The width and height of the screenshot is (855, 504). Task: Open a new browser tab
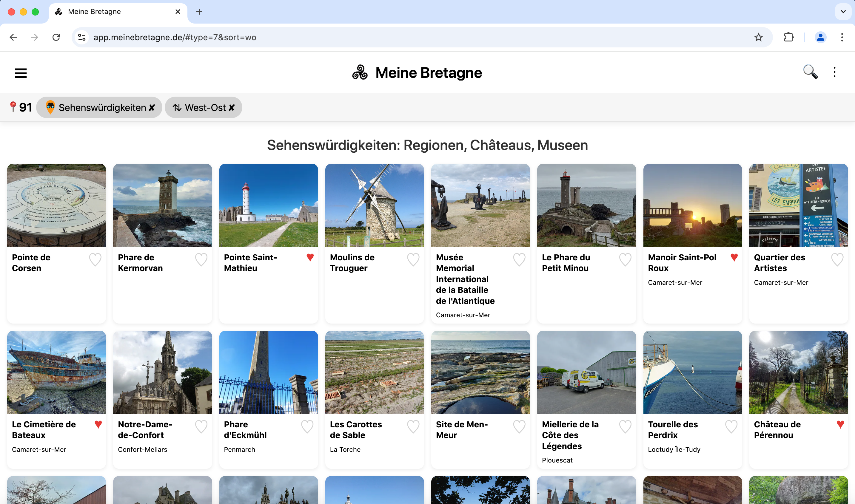pyautogui.click(x=199, y=12)
